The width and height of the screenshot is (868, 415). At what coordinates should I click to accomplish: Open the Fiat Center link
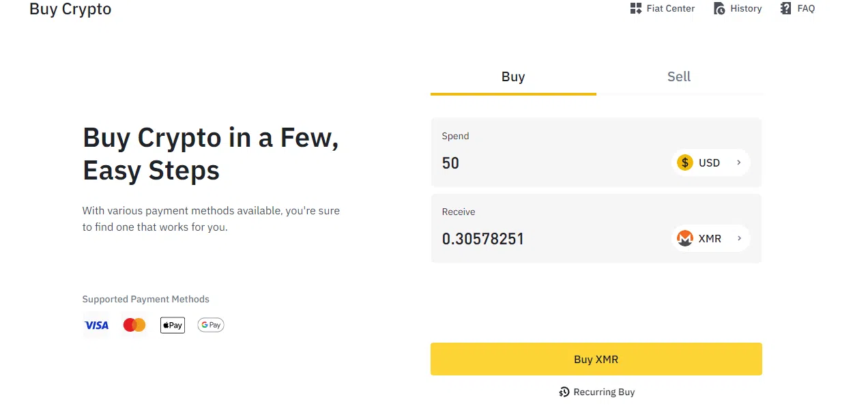click(x=670, y=9)
